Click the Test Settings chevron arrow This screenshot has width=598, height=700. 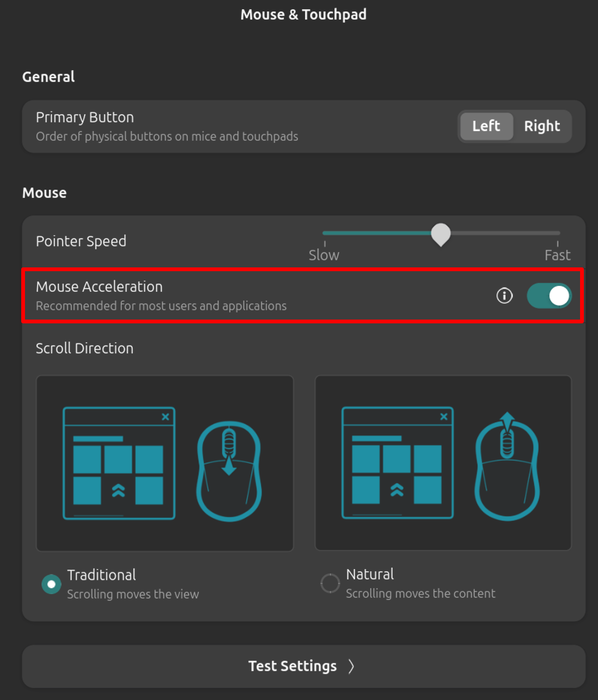pos(351,666)
